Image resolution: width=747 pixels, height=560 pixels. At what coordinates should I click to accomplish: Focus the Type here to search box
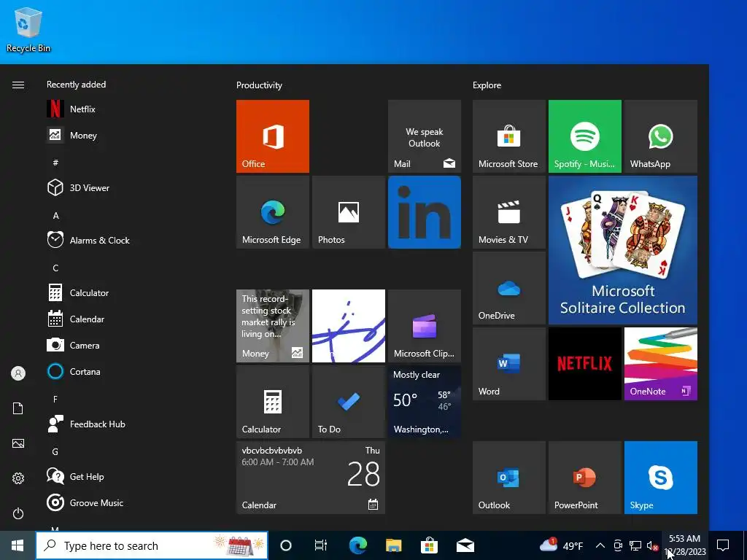[x=152, y=545]
